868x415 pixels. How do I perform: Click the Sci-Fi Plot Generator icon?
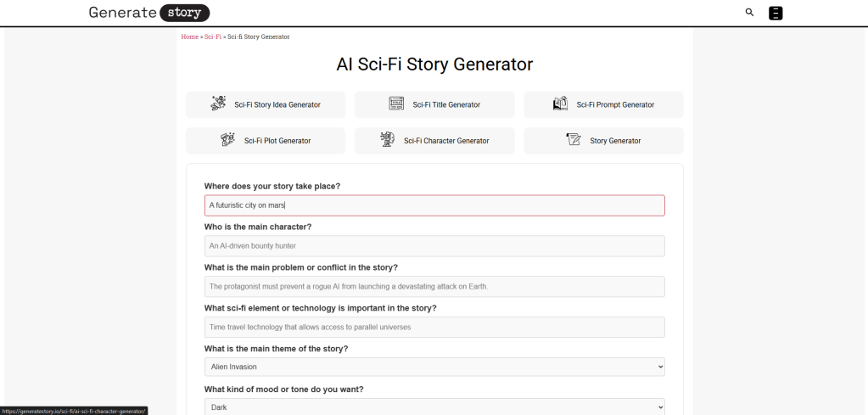227,140
